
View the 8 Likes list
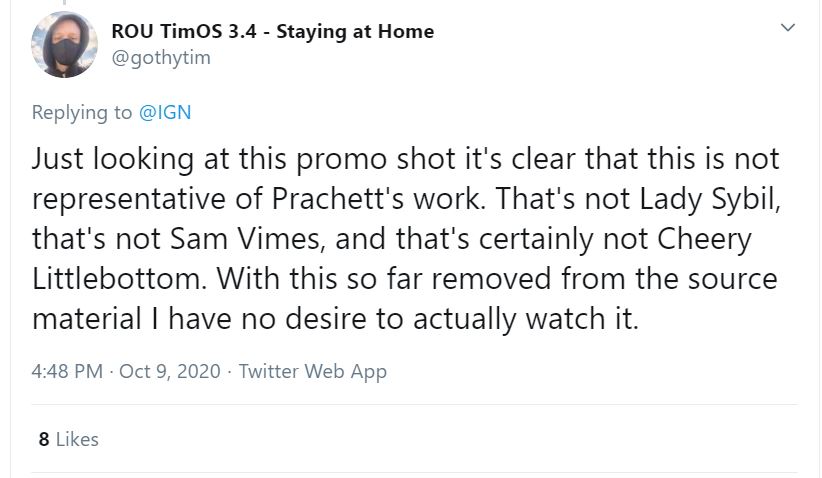coord(68,438)
